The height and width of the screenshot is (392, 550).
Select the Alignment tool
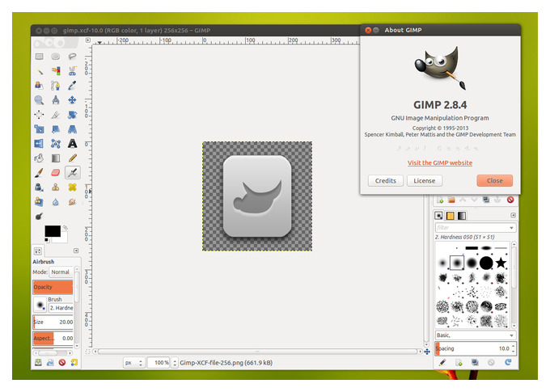(40, 115)
